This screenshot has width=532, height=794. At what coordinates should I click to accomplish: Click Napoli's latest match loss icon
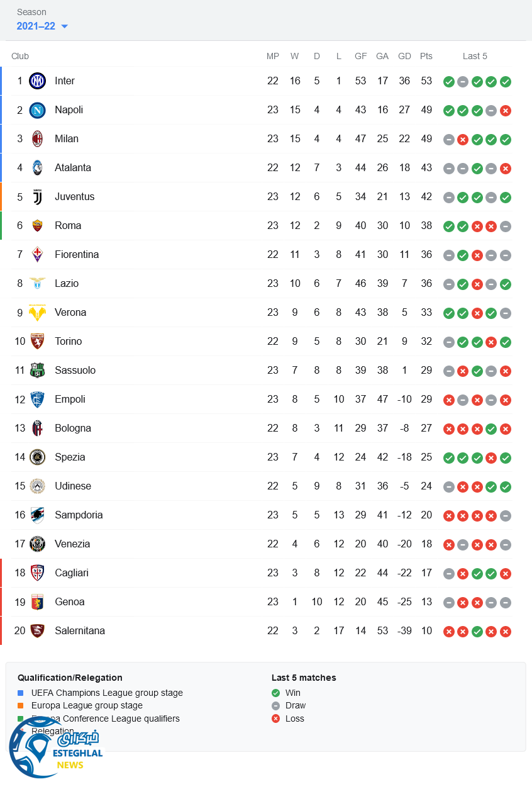[x=506, y=111]
